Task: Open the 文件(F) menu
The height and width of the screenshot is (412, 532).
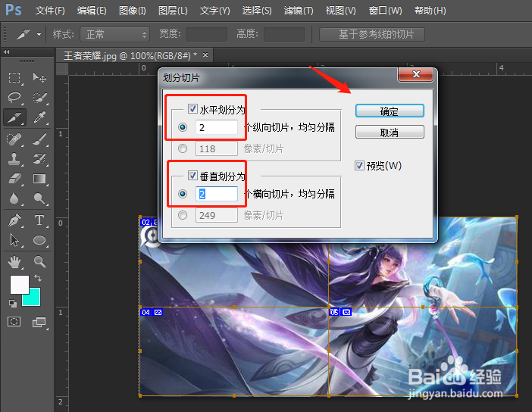Action: click(x=50, y=11)
